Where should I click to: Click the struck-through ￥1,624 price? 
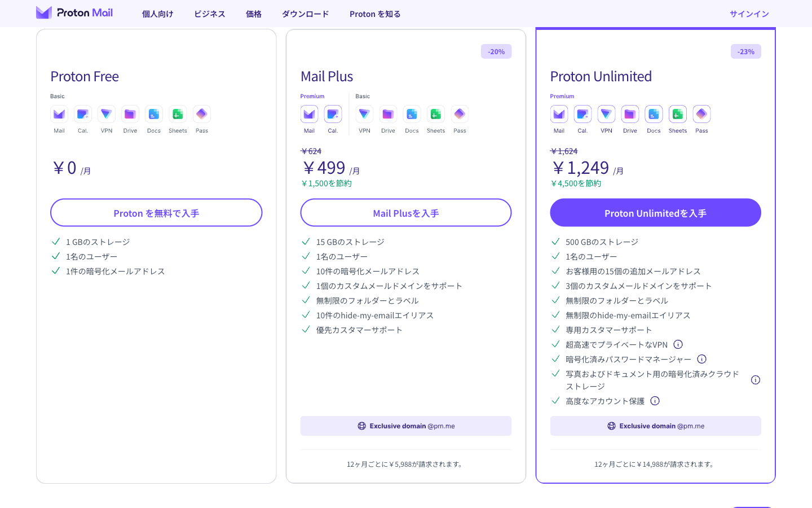(564, 151)
